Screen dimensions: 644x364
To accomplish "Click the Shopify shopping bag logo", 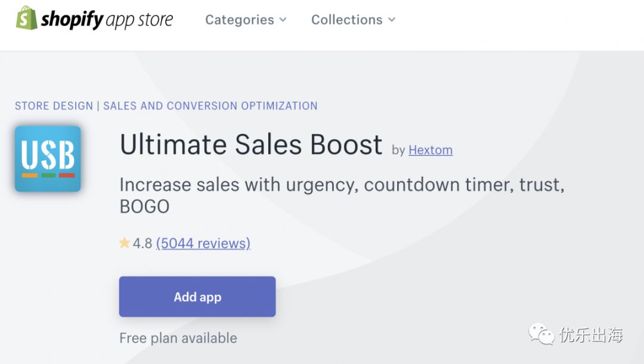I will click(x=26, y=18).
